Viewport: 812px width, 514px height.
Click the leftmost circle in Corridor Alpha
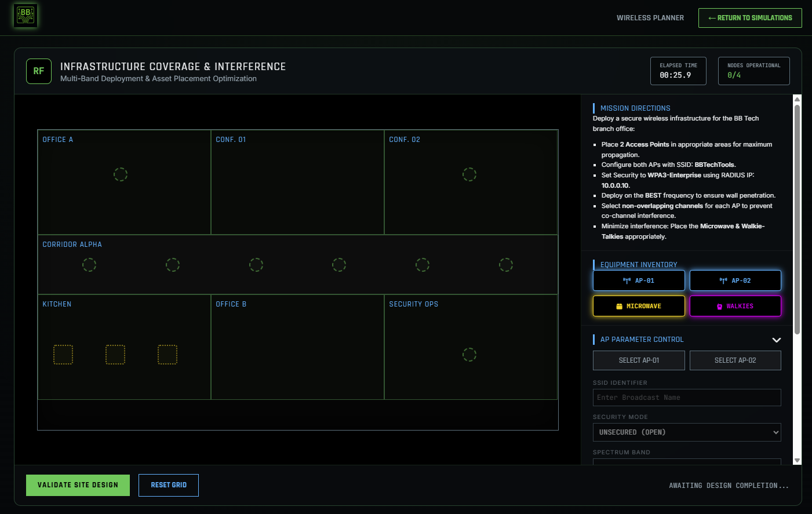pyautogui.click(x=89, y=265)
